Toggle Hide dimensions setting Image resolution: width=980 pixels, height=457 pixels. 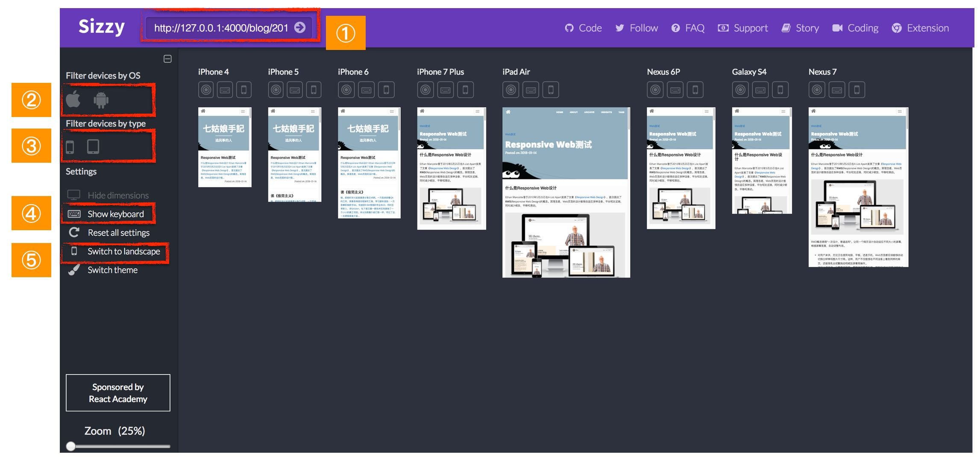pyautogui.click(x=108, y=195)
